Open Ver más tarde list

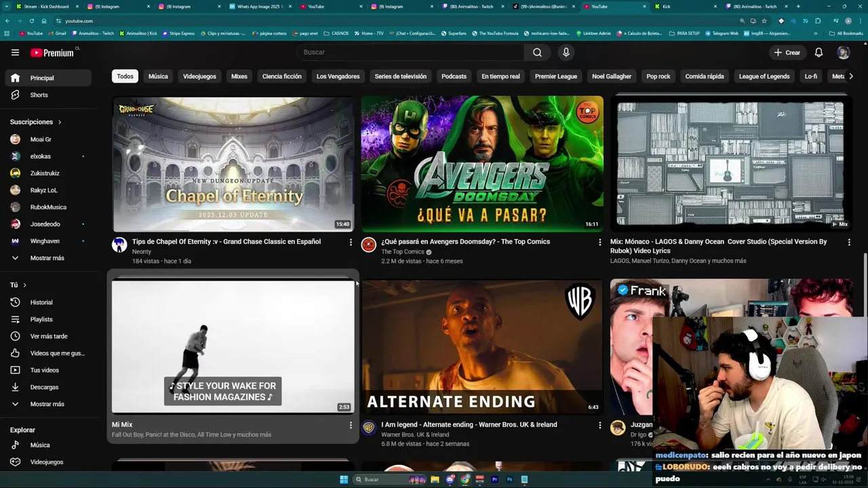(x=47, y=336)
